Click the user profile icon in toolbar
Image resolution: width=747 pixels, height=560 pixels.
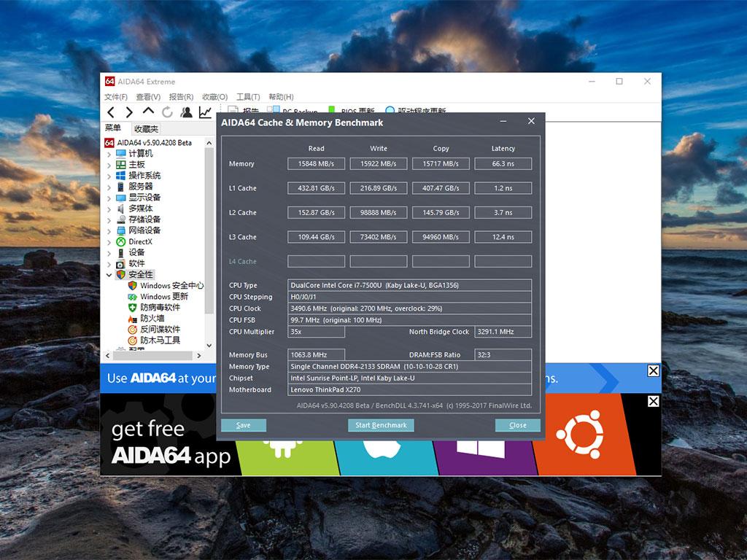coord(186,112)
